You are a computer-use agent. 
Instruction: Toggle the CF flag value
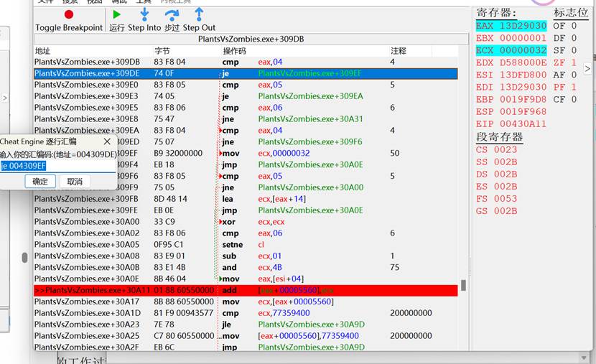pyautogui.click(x=574, y=99)
